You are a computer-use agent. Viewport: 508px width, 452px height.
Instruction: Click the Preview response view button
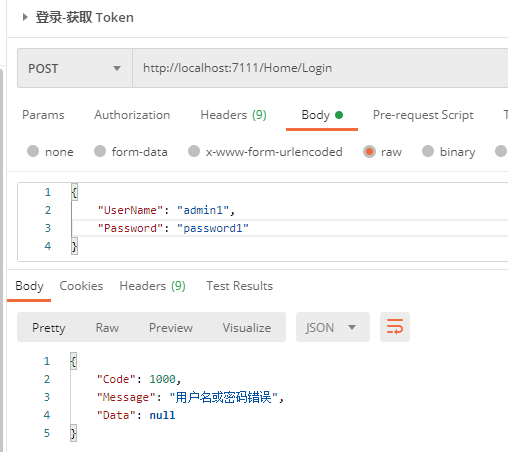coord(171,328)
